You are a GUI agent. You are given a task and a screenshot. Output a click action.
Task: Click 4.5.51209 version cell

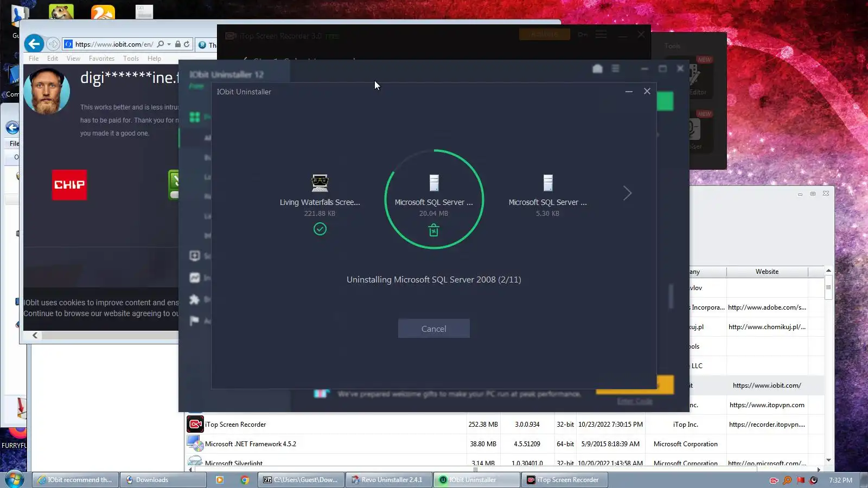(x=527, y=444)
